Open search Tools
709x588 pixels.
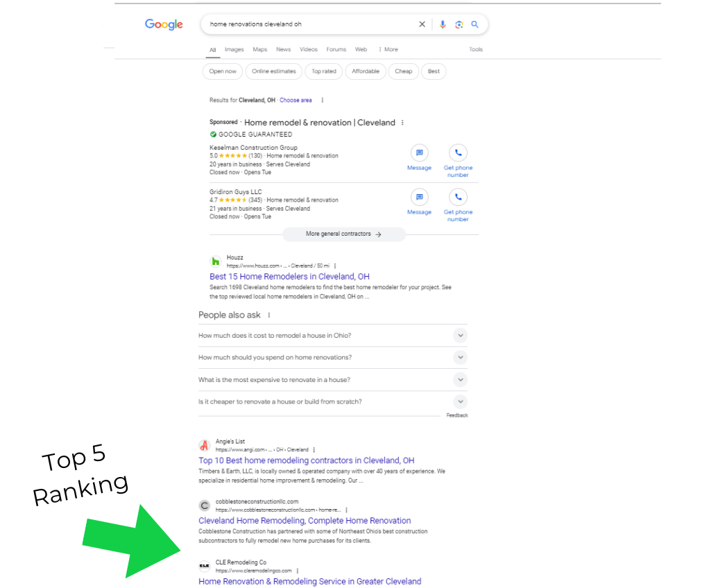476,49
